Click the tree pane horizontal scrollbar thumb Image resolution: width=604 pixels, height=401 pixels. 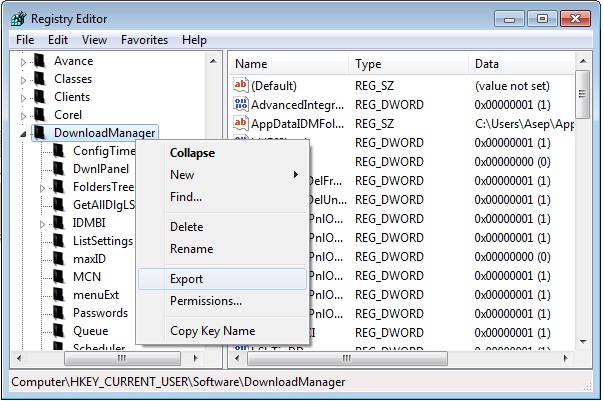(122, 358)
